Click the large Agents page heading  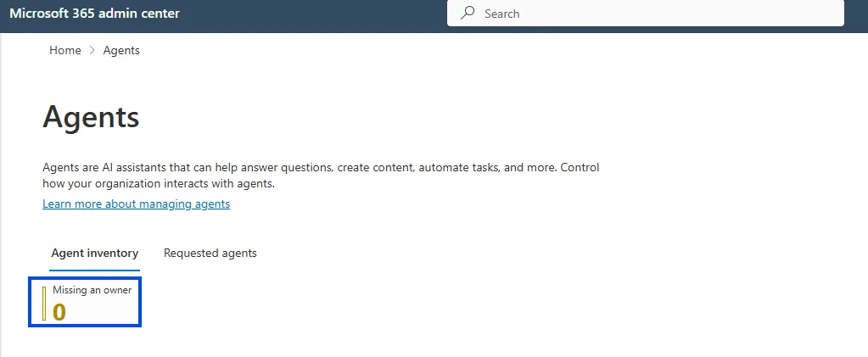pos(91,117)
